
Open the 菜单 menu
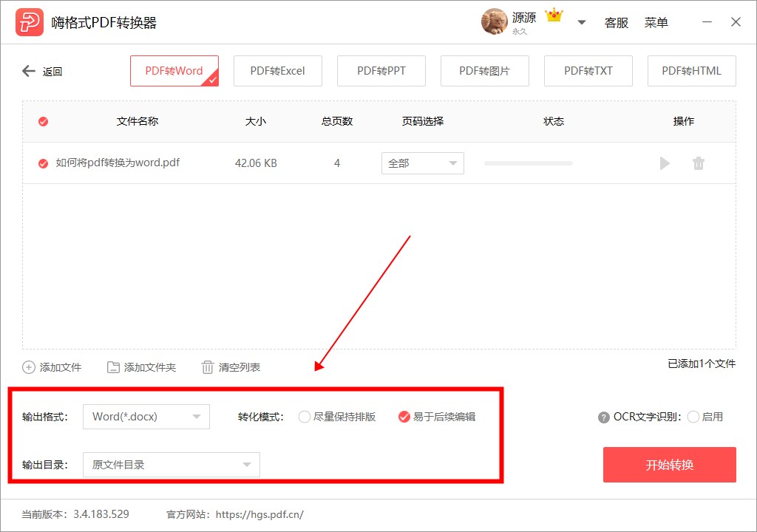click(x=656, y=23)
